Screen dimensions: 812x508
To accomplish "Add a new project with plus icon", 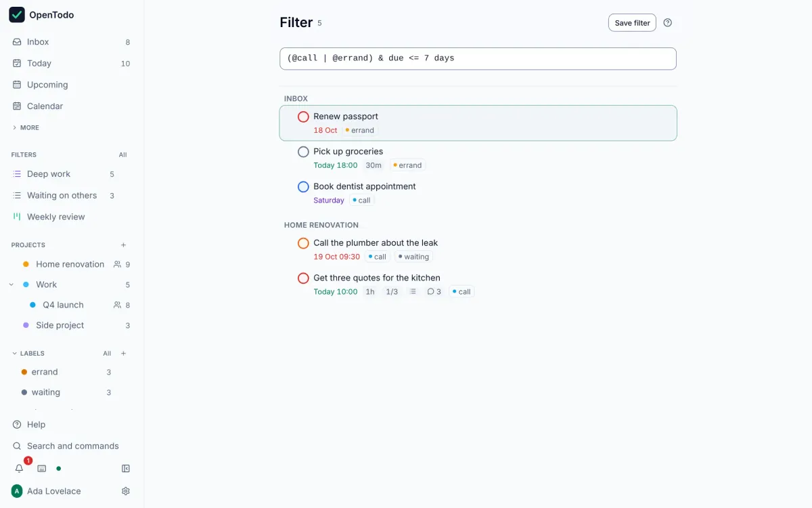I will point(123,245).
